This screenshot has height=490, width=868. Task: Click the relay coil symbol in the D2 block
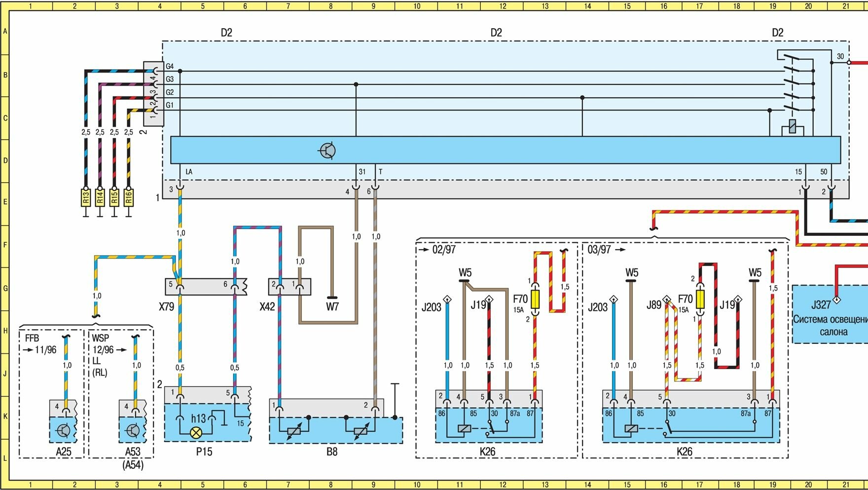pyautogui.click(x=792, y=126)
